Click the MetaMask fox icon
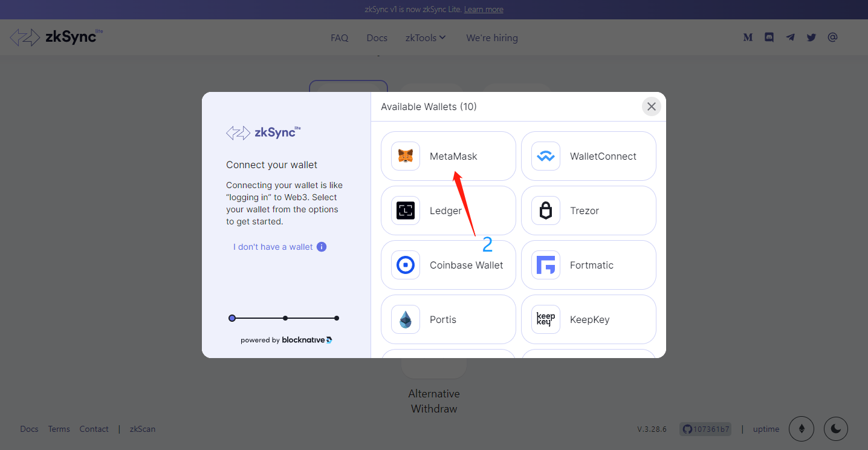The width and height of the screenshot is (868, 450). (x=406, y=156)
